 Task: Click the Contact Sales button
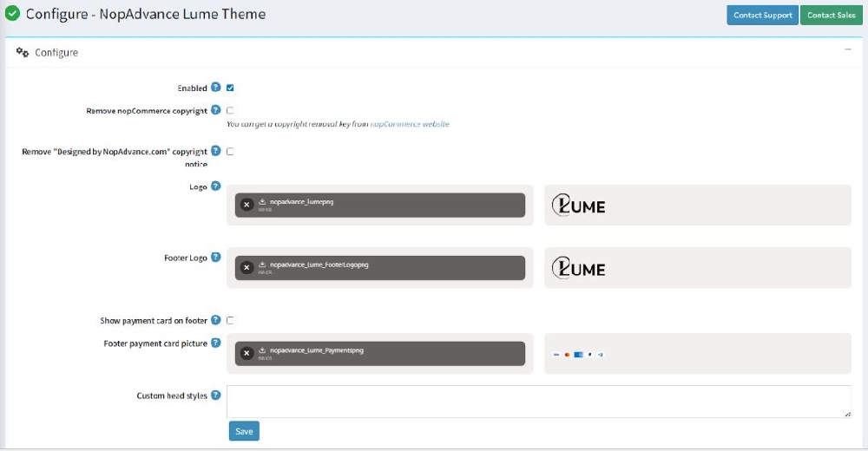[x=831, y=15]
